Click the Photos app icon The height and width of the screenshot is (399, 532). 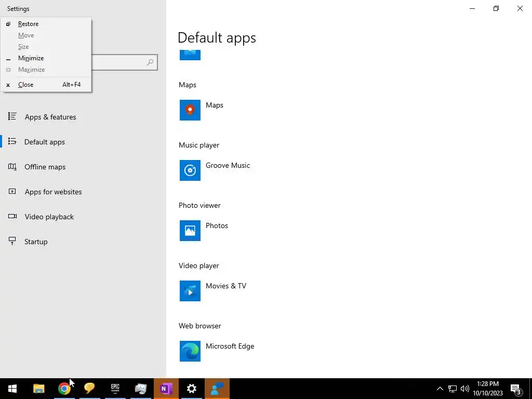[x=190, y=230]
